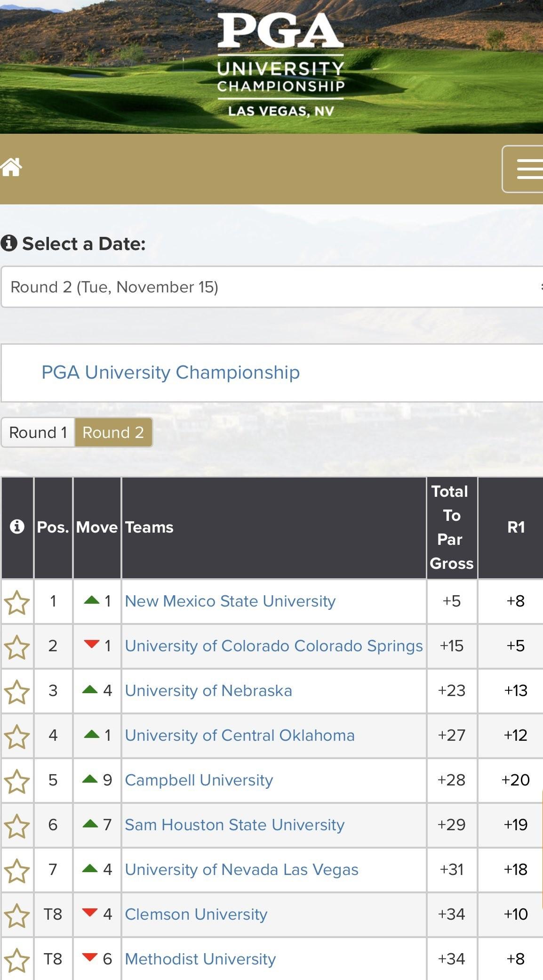
Task: Favorite New Mexico State University with star
Action: click(17, 602)
